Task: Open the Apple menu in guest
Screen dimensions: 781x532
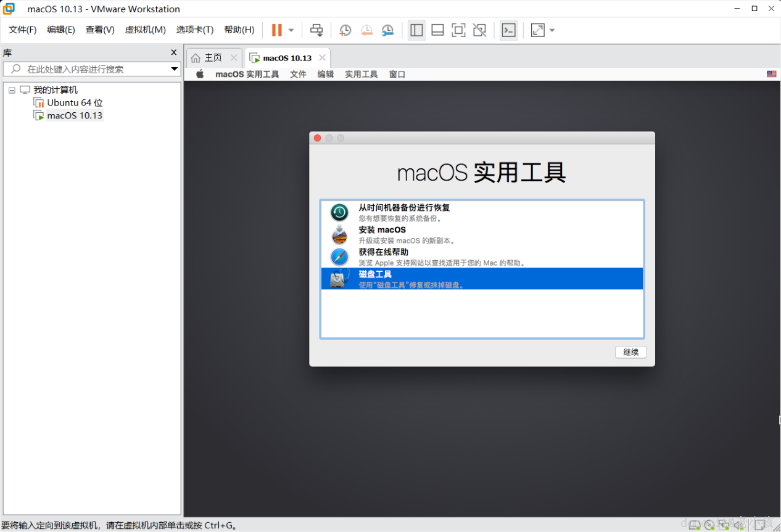Action: coord(200,74)
